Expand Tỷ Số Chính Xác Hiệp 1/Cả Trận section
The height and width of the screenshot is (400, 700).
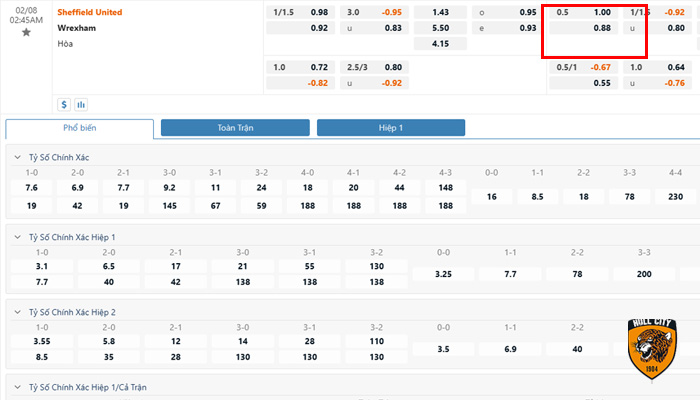[17, 387]
